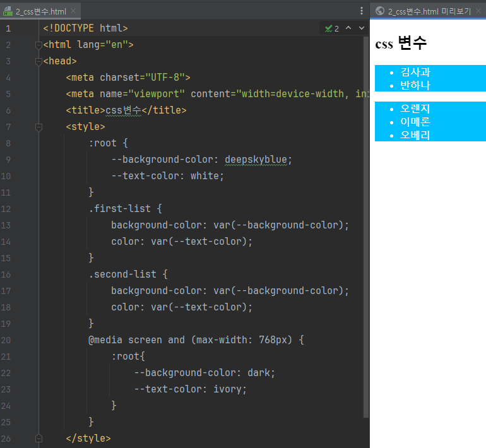Close the 미리보기 preview tab
Screen dimensions: 486x448
[478, 11]
